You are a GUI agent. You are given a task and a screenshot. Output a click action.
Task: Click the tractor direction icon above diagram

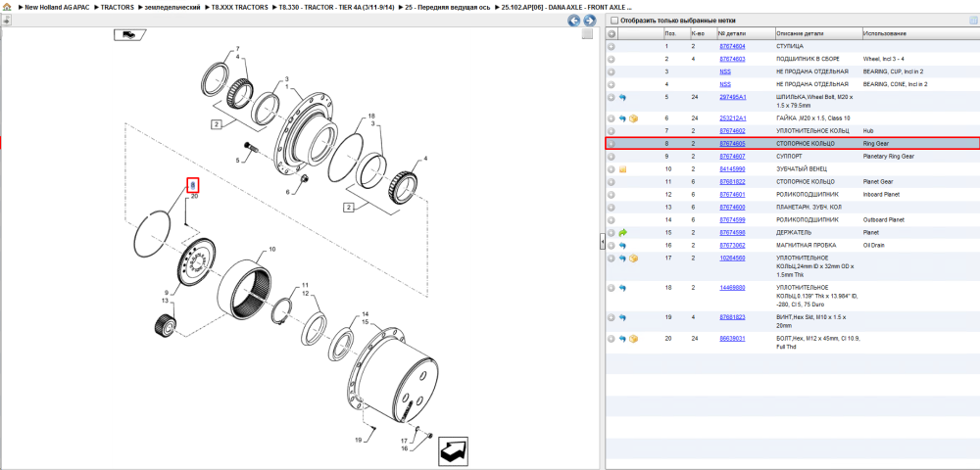[130, 34]
